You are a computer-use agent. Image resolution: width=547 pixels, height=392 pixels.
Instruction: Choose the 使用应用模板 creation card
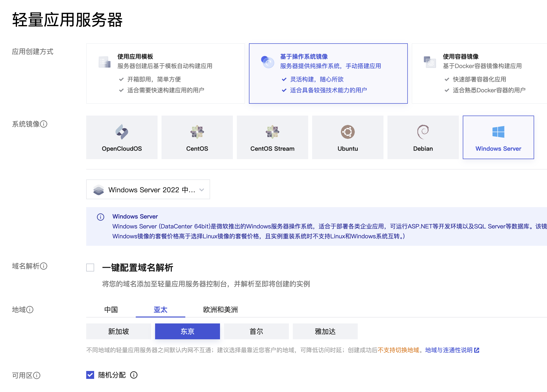(x=165, y=73)
